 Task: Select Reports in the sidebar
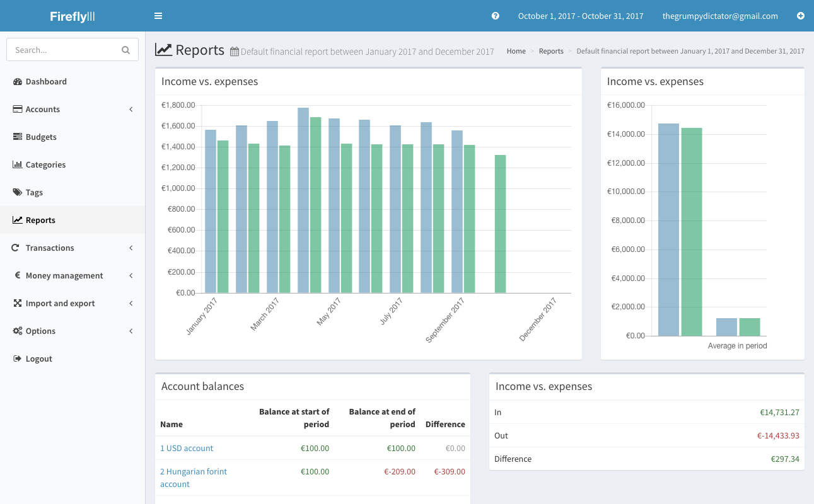(x=40, y=220)
